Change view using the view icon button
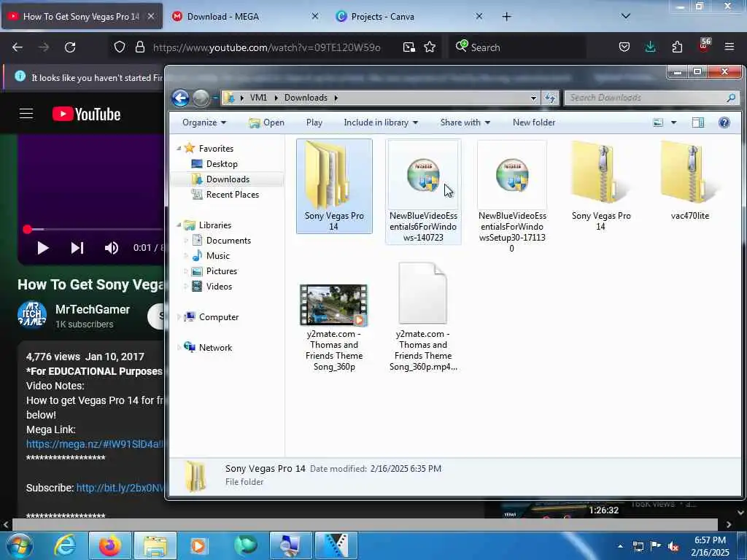The height and width of the screenshot is (560, 747). coord(658,122)
